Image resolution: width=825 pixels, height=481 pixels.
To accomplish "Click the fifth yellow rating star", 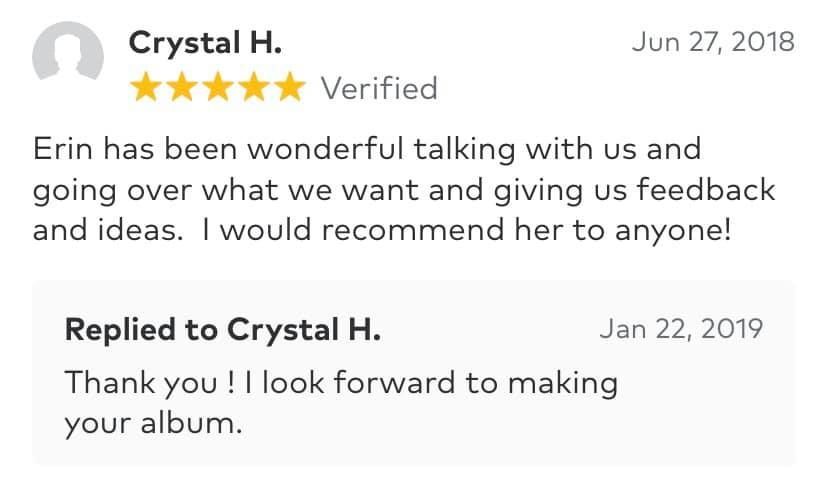I will [288, 89].
